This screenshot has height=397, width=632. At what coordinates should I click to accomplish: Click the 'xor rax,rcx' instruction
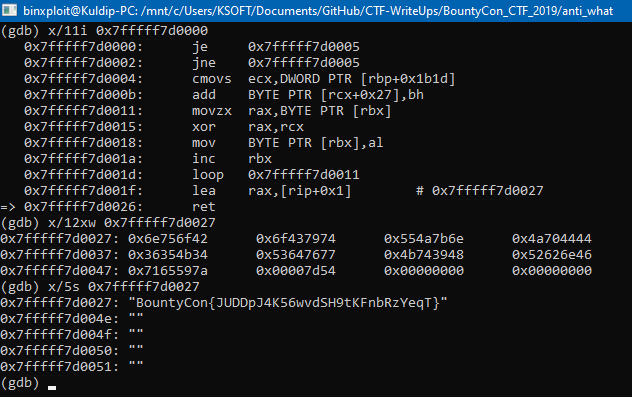(247, 127)
